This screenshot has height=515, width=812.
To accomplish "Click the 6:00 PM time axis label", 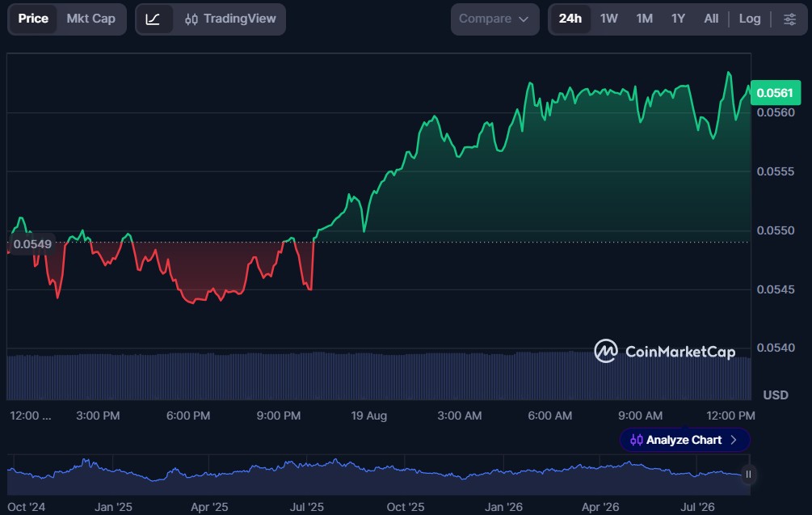I will [x=188, y=416].
